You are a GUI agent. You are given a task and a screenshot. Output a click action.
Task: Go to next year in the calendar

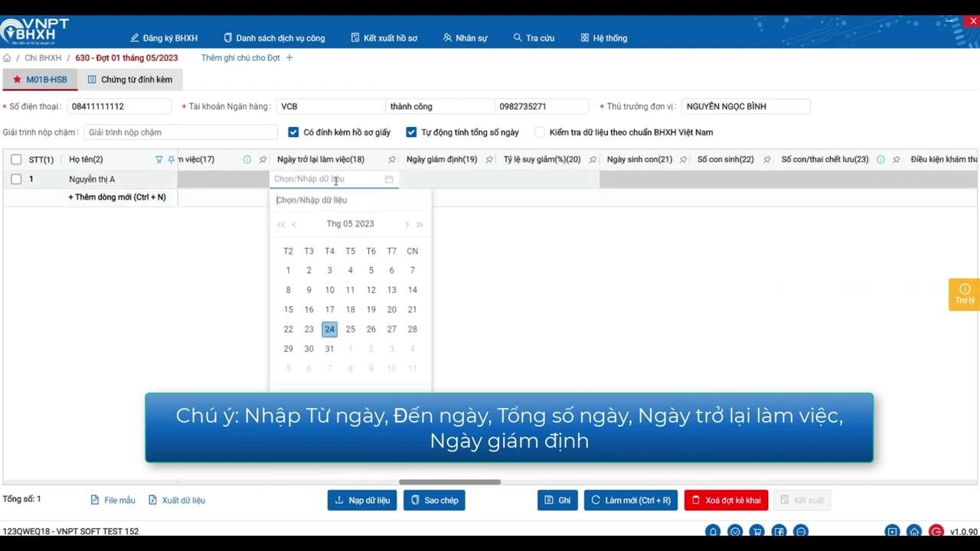tap(420, 224)
